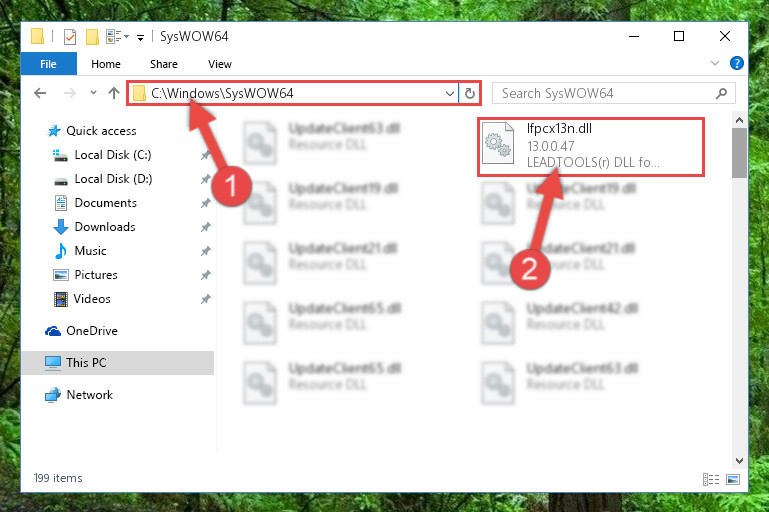Open Local Disk (C:) in sidebar
Image resolution: width=769 pixels, height=512 pixels.
[113, 155]
